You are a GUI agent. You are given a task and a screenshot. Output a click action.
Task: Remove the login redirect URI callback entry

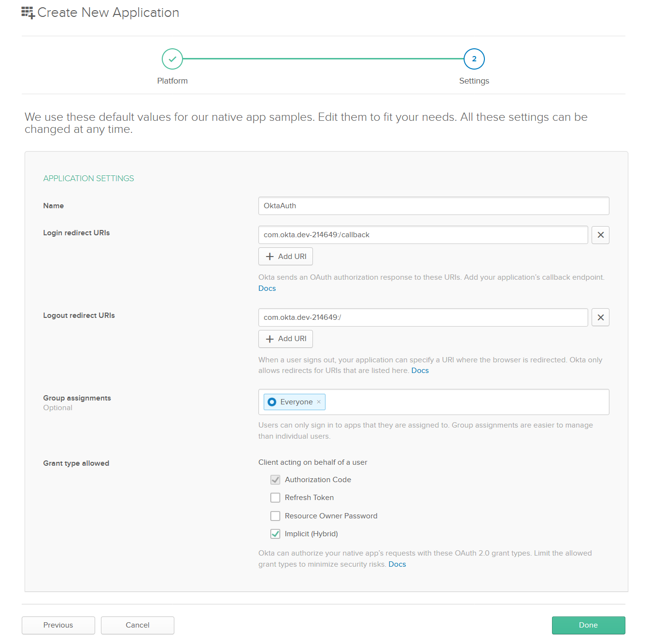pyautogui.click(x=600, y=235)
